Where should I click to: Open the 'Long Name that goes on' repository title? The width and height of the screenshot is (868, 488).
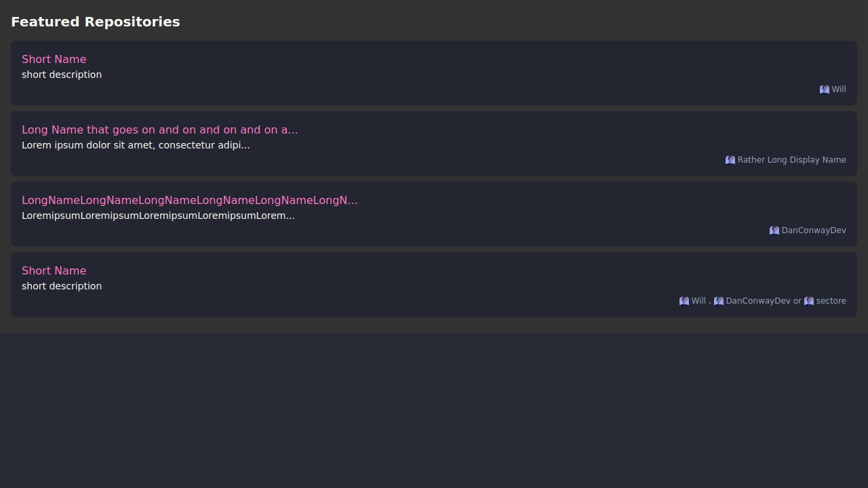pyautogui.click(x=159, y=130)
